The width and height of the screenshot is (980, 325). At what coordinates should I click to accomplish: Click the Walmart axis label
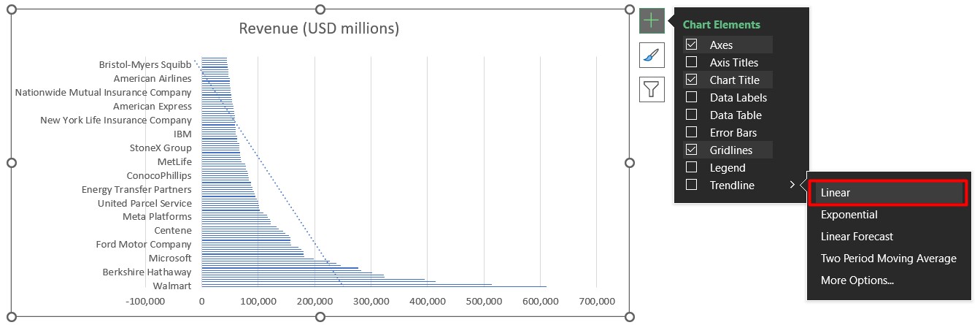(x=172, y=286)
